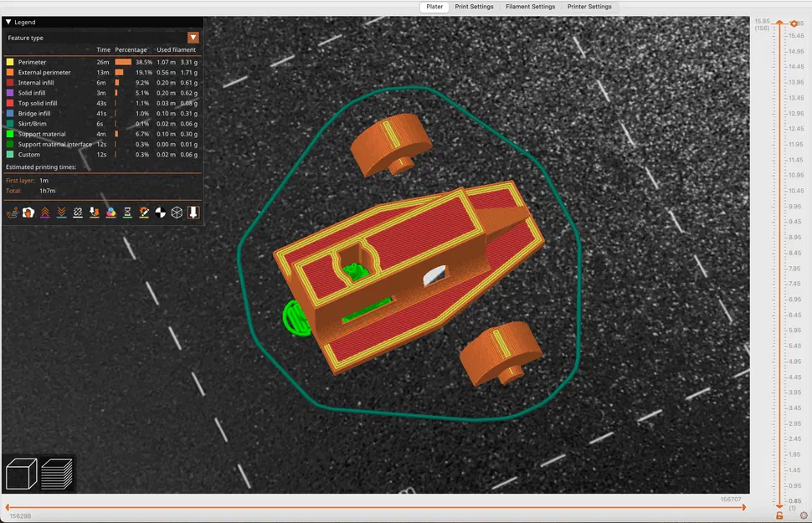Toggle Retractions markers (up arrows icon)
This screenshot has width=812, height=523.
45,213
